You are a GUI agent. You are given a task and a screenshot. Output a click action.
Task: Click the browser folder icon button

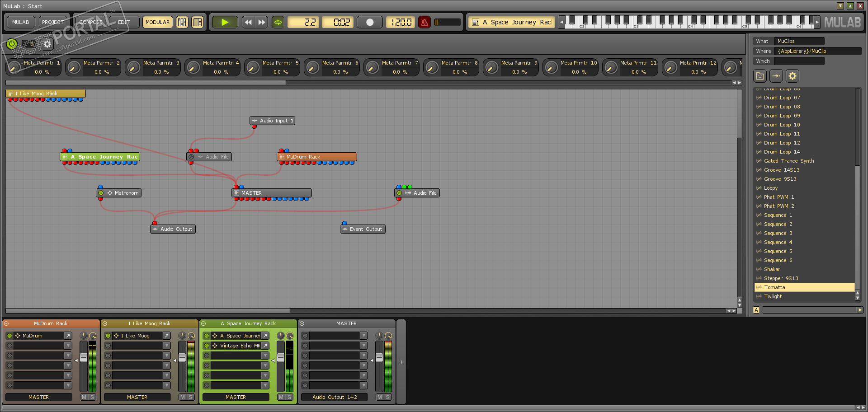pyautogui.click(x=760, y=76)
